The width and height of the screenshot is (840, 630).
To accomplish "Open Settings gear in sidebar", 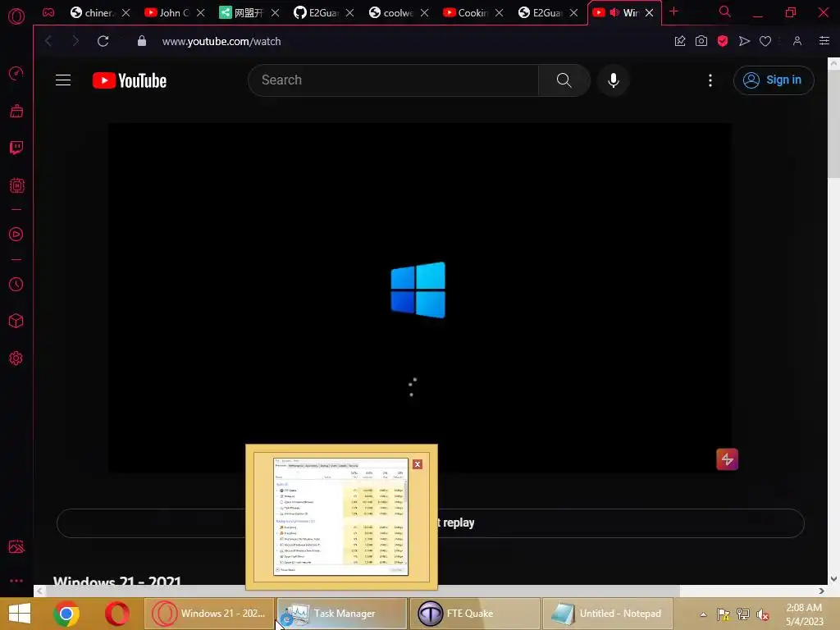I will tap(16, 358).
